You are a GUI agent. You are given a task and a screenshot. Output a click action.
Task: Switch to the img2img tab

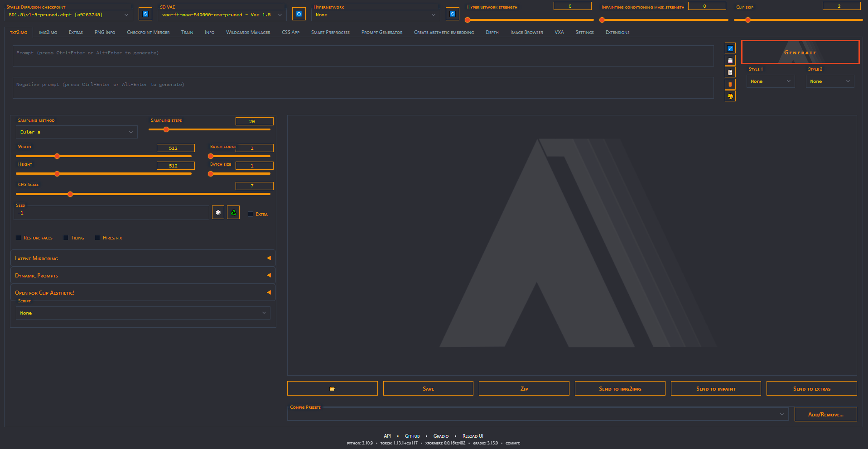click(48, 33)
